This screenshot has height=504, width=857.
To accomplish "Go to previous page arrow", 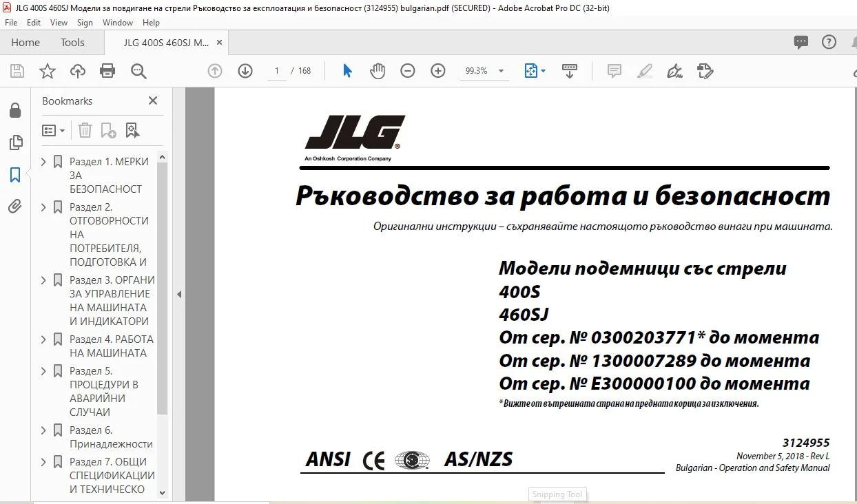I will point(215,71).
